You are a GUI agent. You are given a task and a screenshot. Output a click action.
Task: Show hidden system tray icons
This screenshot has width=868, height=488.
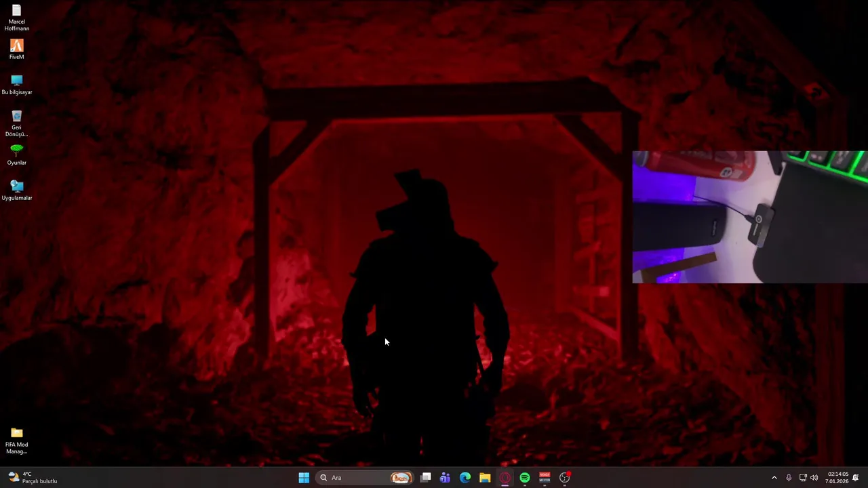coord(774,478)
